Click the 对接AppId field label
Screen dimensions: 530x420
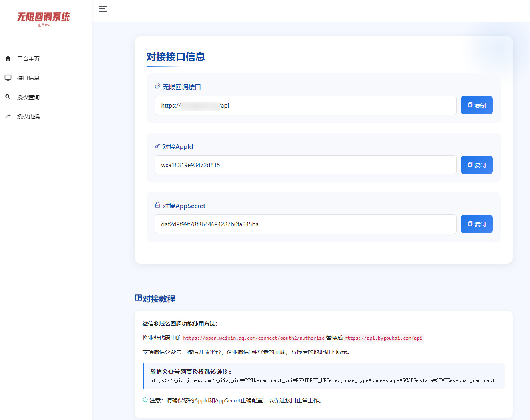point(178,146)
